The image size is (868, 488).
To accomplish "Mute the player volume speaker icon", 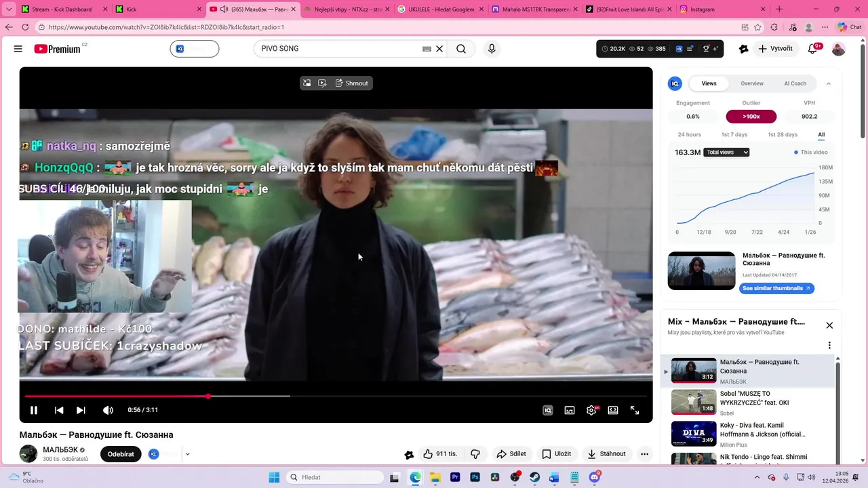I will pos(108,410).
